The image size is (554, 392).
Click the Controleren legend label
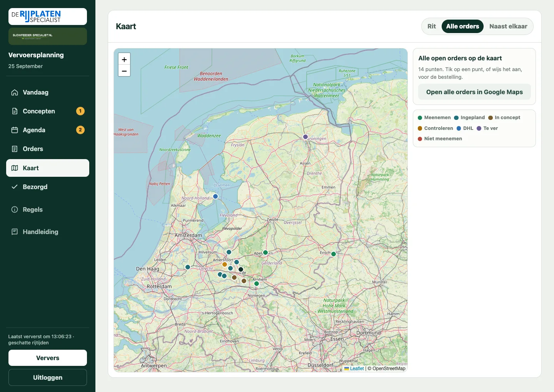pos(439,128)
